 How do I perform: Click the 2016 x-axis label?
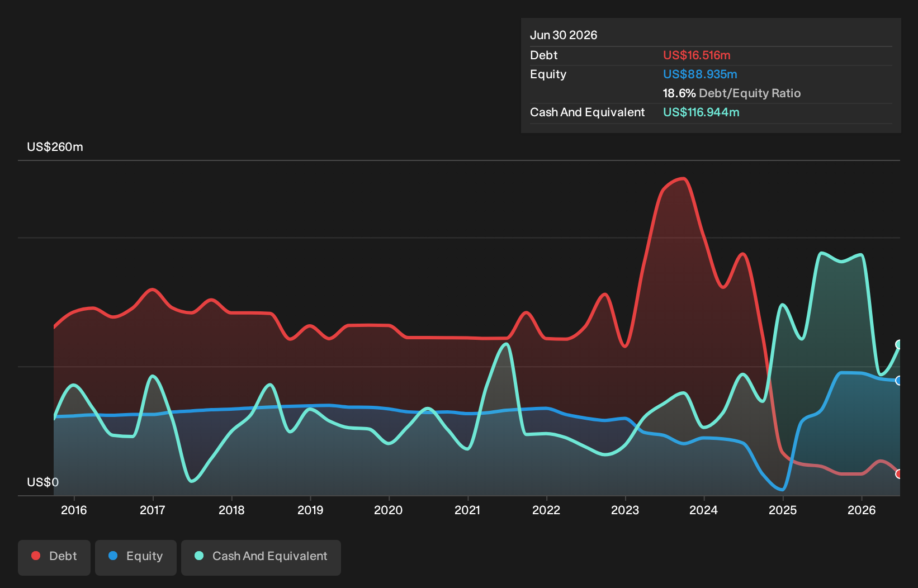pyautogui.click(x=74, y=510)
